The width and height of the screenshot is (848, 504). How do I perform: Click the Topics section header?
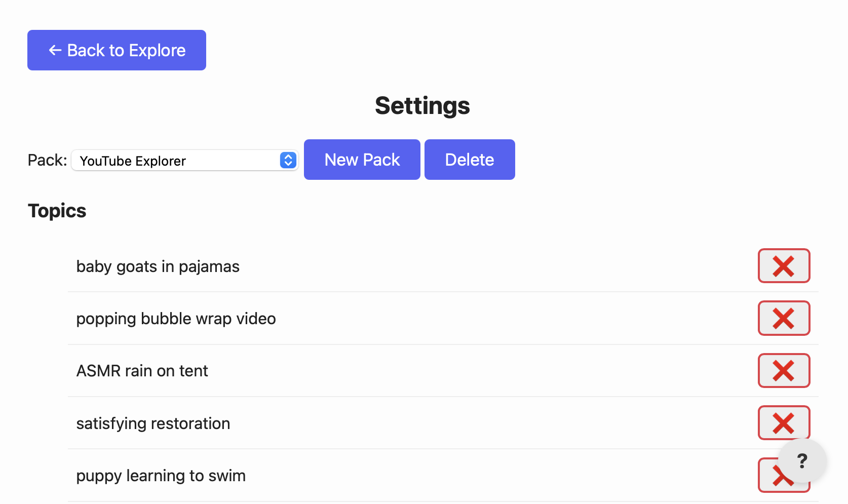[57, 210]
